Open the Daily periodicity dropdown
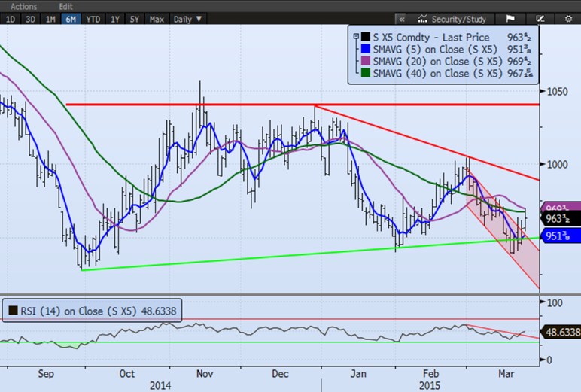Viewport: 581px width, 392px height. (x=187, y=18)
